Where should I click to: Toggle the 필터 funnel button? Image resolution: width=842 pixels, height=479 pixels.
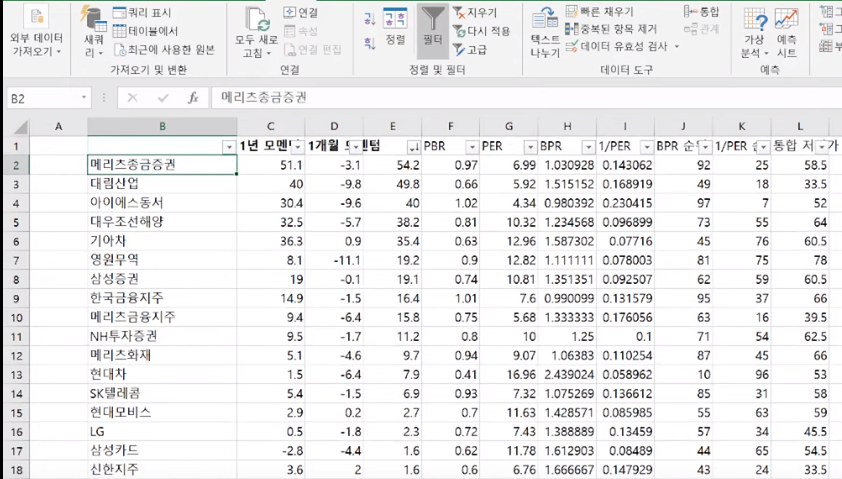click(x=432, y=31)
